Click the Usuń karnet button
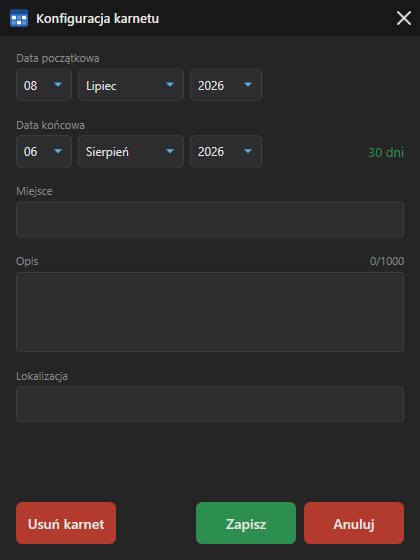This screenshot has width=420, height=560. (66, 523)
